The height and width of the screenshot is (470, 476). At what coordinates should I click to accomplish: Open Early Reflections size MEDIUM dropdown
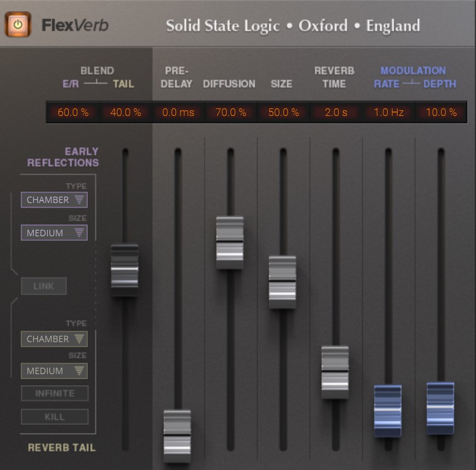tap(54, 232)
